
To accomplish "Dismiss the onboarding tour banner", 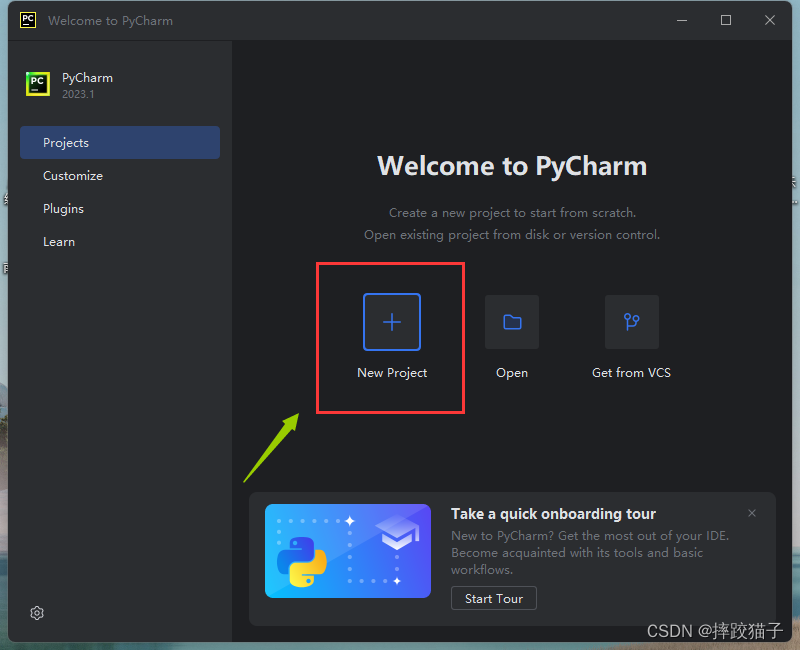I will (752, 513).
